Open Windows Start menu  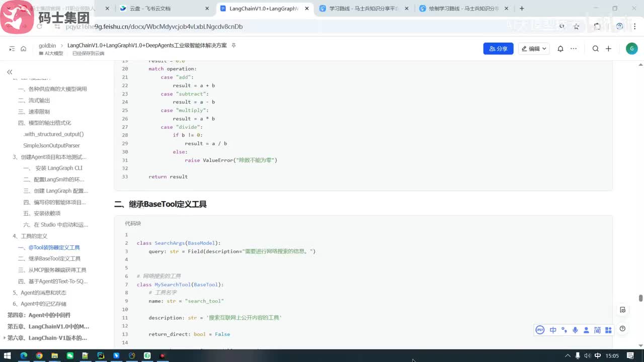coord(8,355)
